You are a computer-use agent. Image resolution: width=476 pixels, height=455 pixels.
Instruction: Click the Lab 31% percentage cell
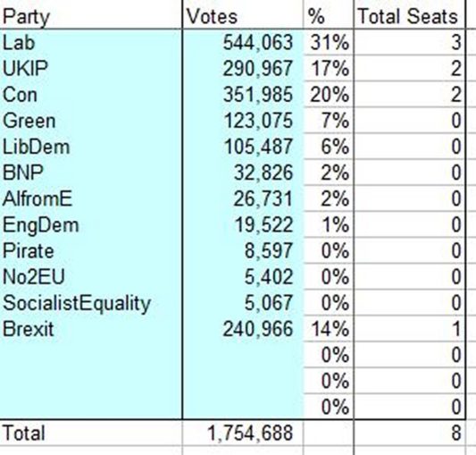tap(329, 42)
